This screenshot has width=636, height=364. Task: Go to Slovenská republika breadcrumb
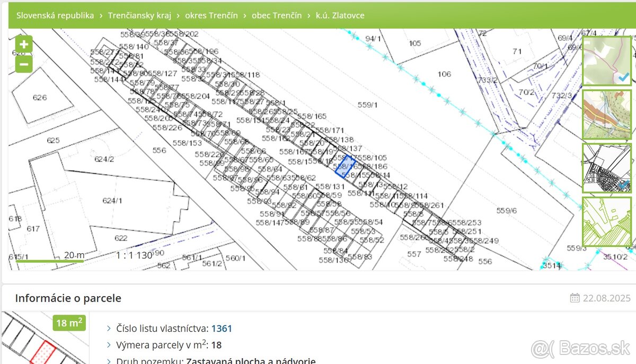coord(55,15)
